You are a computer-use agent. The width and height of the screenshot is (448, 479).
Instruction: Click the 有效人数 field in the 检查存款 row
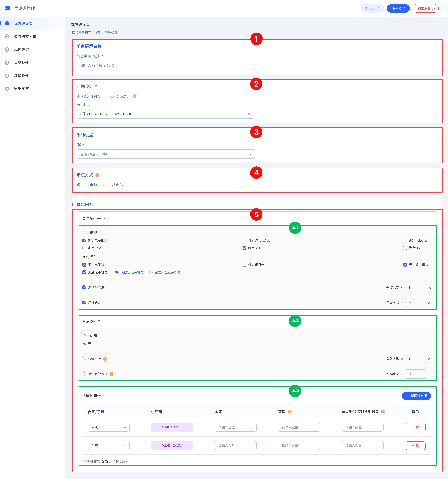pyautogui.click(x=415, y=359)
